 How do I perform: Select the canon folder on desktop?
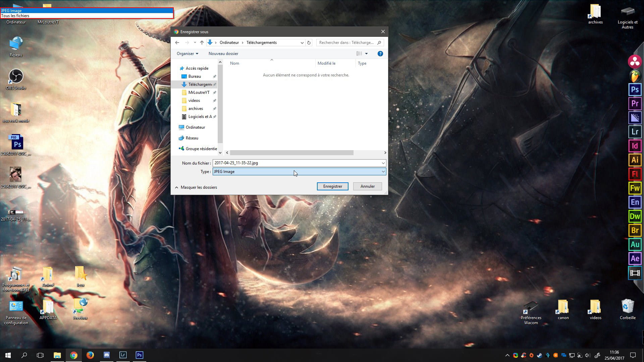point(563,309)
